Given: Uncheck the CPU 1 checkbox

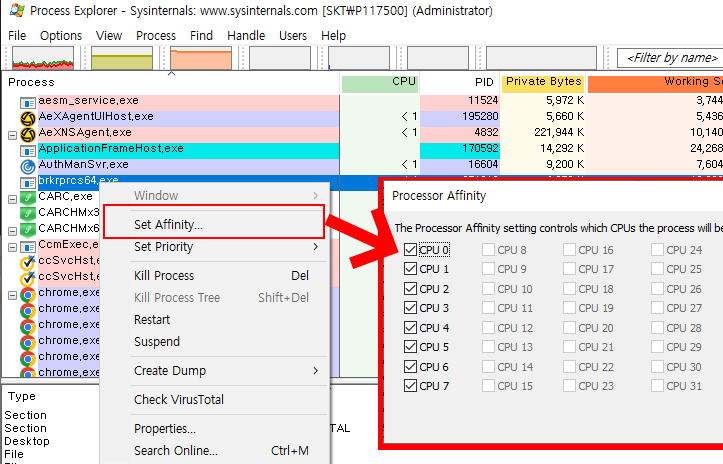Looking at the screenshot, I should coord(410,268).
